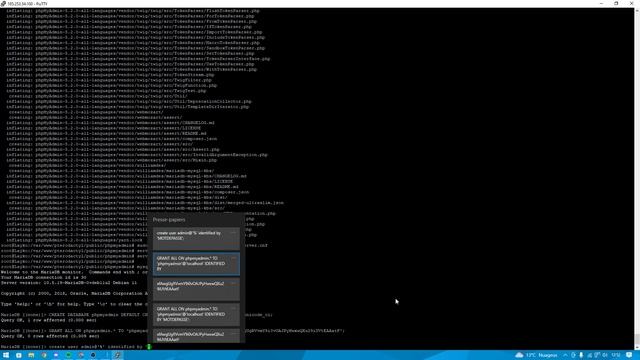Screen dimensions: 640x360
Task: Close the PuTTY window
Action: pyautogui.click(x=631, y=3)
